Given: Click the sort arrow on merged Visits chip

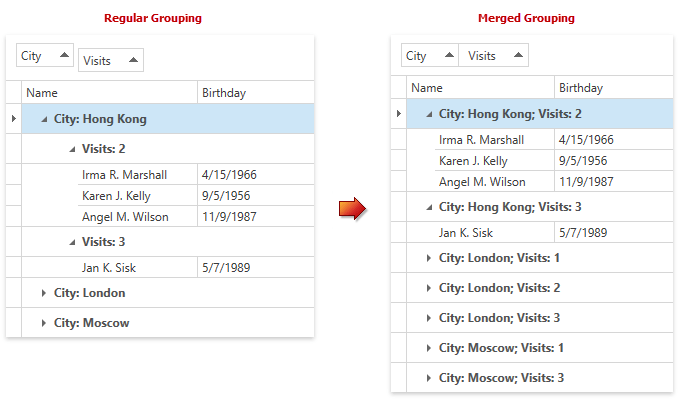Looking at the screenshot, I should tap(518, 55).
